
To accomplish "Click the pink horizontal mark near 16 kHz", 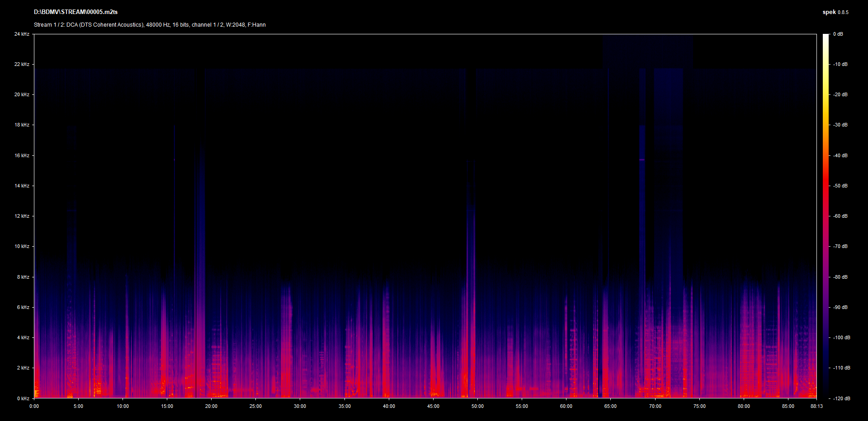I will pyautogui.click(x=642, y=159).
